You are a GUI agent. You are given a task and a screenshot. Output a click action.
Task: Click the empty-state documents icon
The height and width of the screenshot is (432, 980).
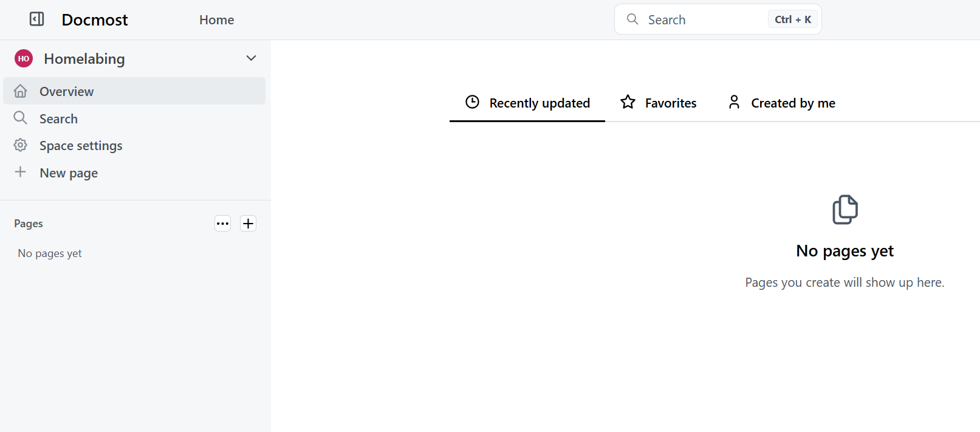845,210
